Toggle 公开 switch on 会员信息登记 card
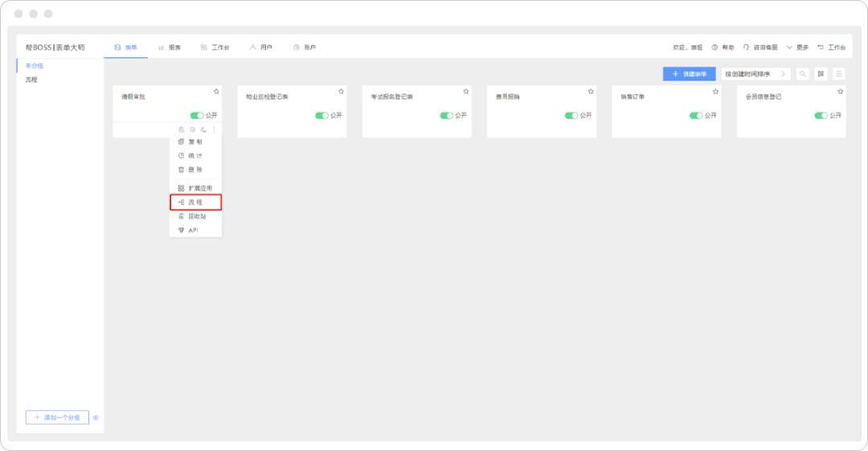Screen dimensions: 868x451 [x=821, y=115]
